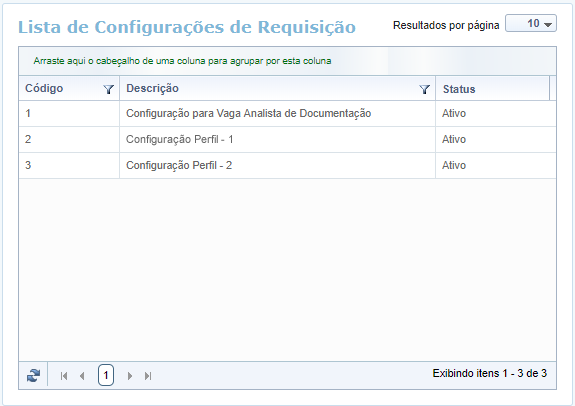
Task: Refresh the grid with the reload icon
Action: tap(33, 376)
